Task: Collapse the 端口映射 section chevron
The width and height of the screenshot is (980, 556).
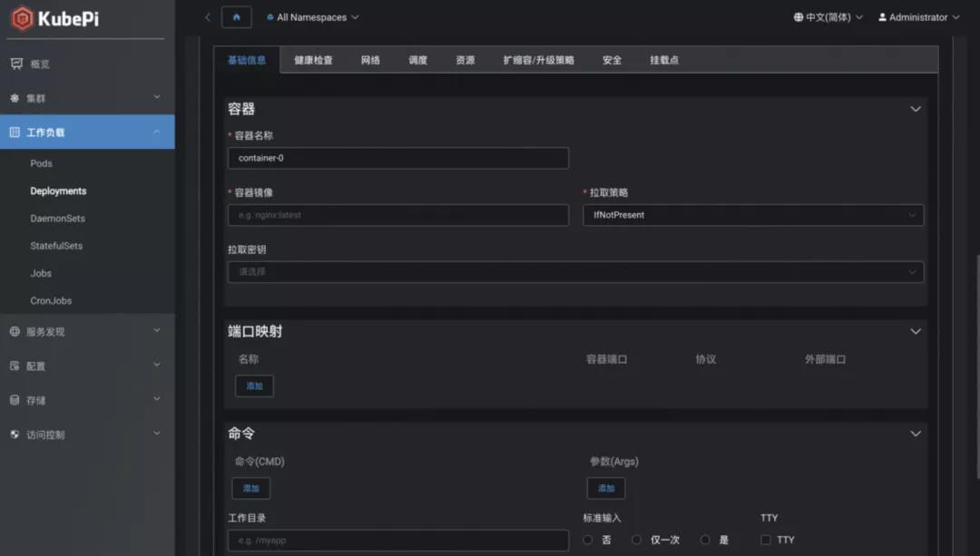Action: 915,332
